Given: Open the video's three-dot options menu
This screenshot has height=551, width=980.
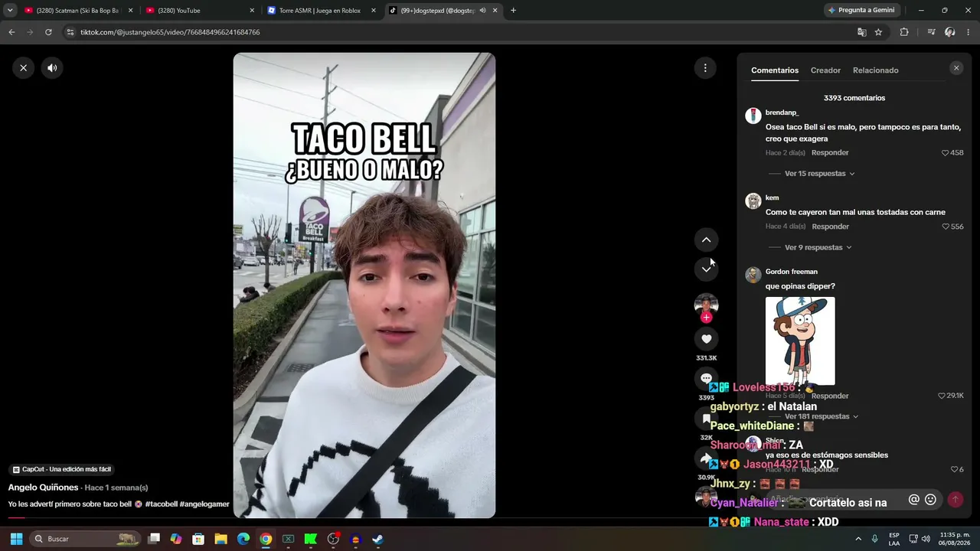Looking at the screenshot, I should [x=705, y=68].
